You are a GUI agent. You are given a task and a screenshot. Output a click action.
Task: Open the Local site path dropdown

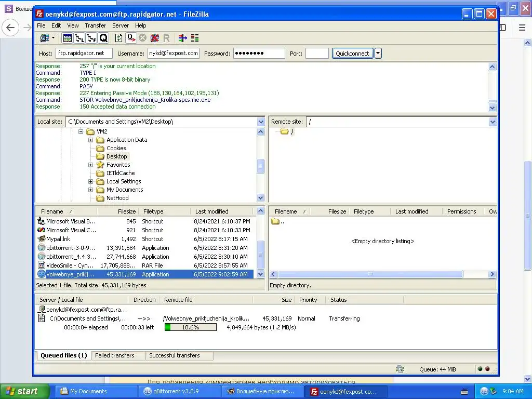[261, 122]
